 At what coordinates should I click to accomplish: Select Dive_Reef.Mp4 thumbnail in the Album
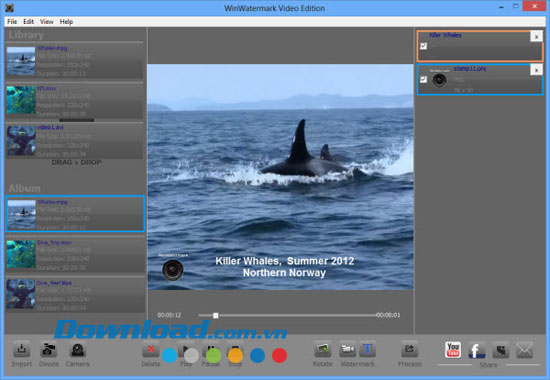click(x=21, y=294)
